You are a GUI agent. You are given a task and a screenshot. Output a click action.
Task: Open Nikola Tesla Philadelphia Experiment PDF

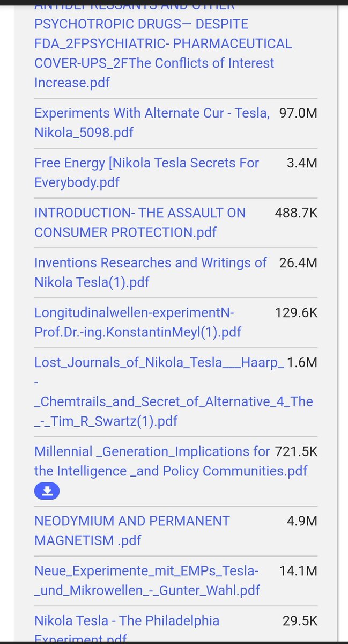tap(127, 621)
